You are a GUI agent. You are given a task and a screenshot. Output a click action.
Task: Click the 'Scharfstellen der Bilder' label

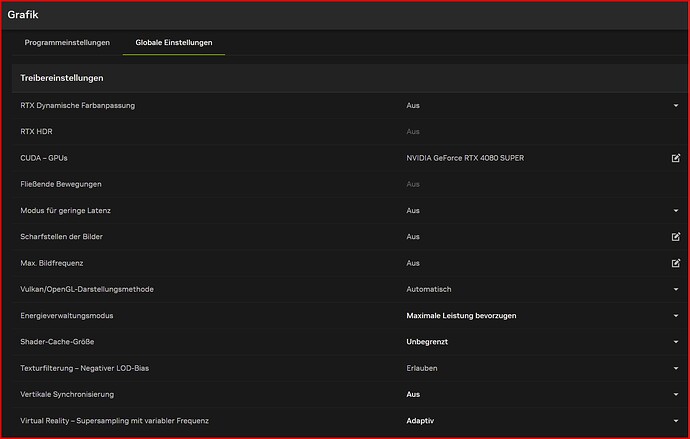click(61, 237)
